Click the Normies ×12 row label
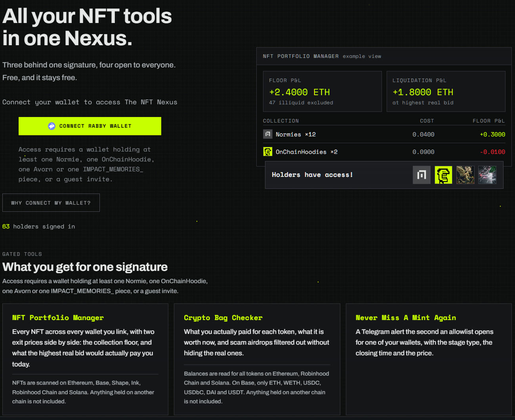This screenshot has width=515, height=420. [x=296, y=135]
